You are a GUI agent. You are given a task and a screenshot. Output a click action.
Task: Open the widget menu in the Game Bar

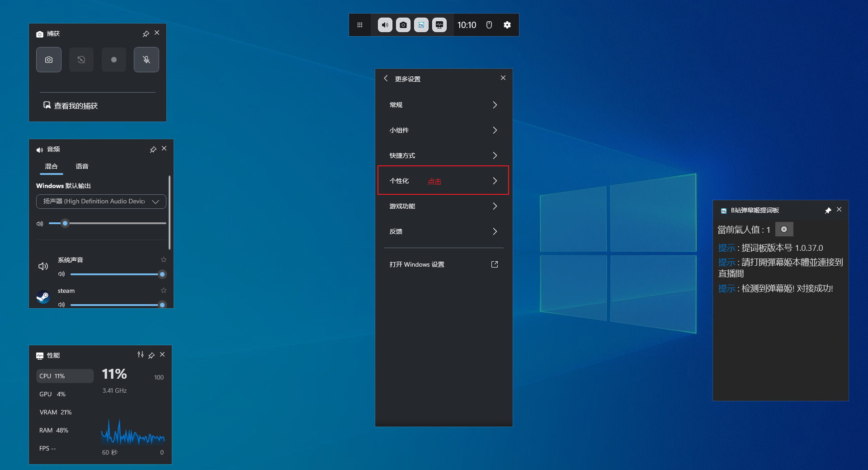(360, 25)
